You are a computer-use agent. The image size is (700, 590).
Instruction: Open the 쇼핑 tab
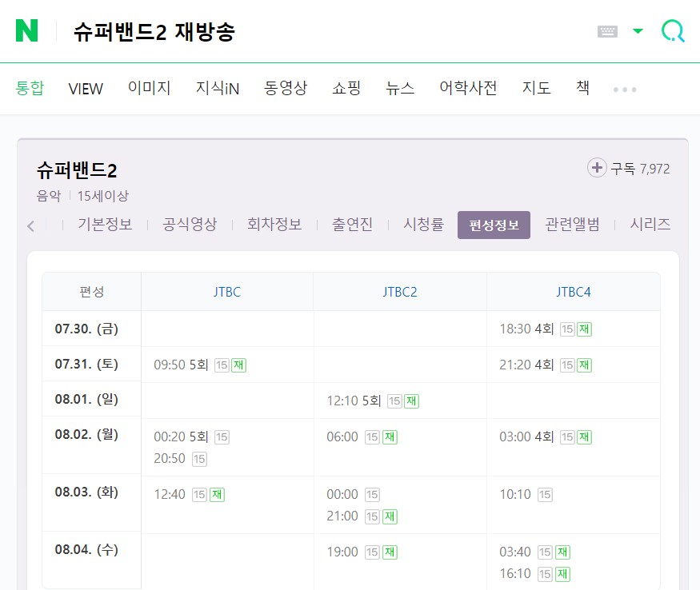[346, 87]
